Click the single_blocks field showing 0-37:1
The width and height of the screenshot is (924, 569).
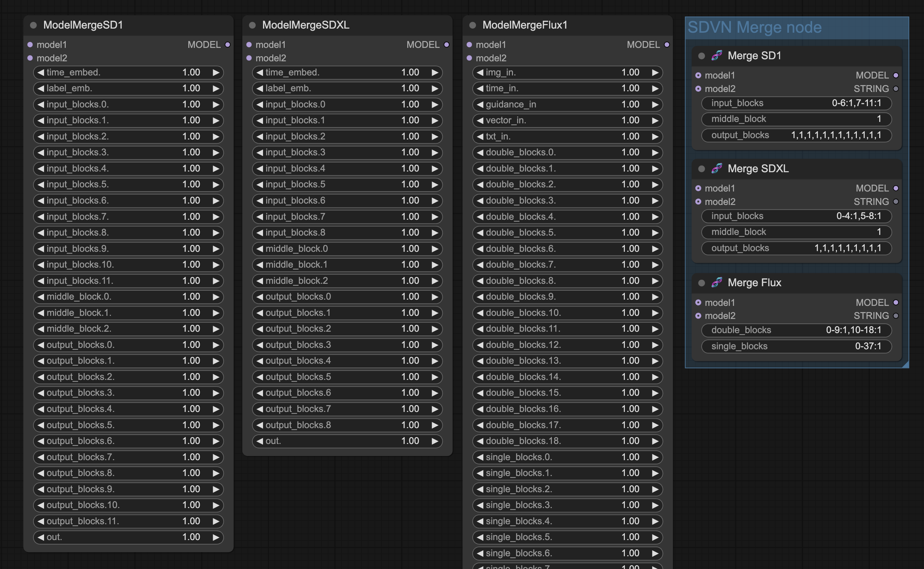click(x=796, y=346)
